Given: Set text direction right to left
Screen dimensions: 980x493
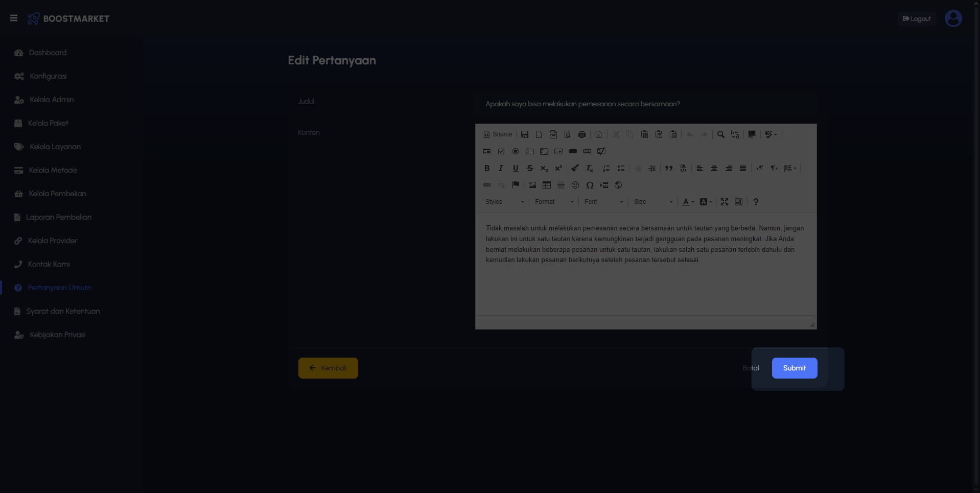Looking at the screenshot, I should point(774,168).
